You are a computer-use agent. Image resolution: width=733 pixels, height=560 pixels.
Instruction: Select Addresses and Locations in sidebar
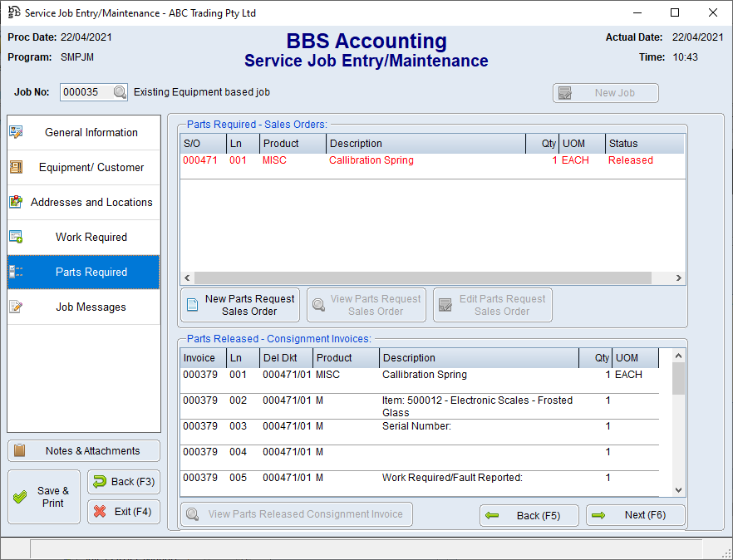tap(84, 203)
